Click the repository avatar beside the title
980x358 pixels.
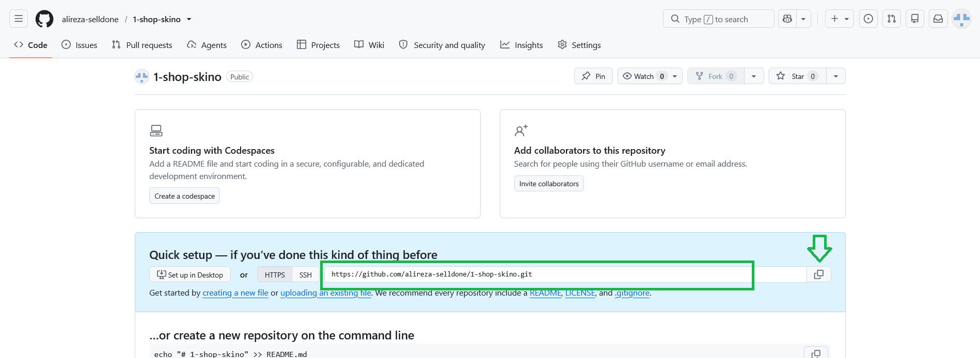click(142, 77)
